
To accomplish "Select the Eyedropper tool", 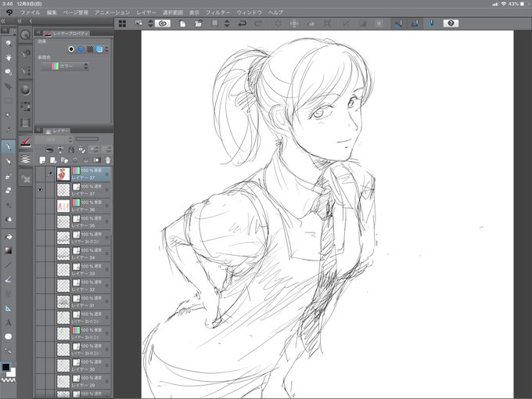I will (x=9, y=129).
